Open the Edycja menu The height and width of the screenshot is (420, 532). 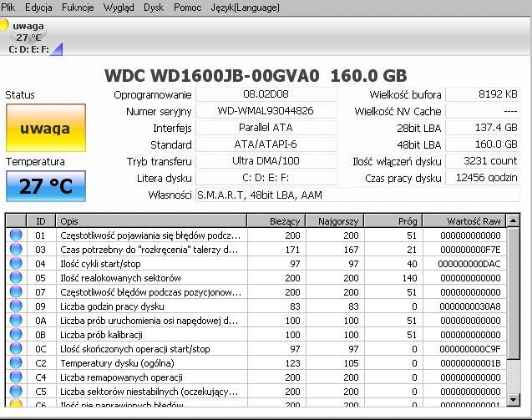(38, 8)
